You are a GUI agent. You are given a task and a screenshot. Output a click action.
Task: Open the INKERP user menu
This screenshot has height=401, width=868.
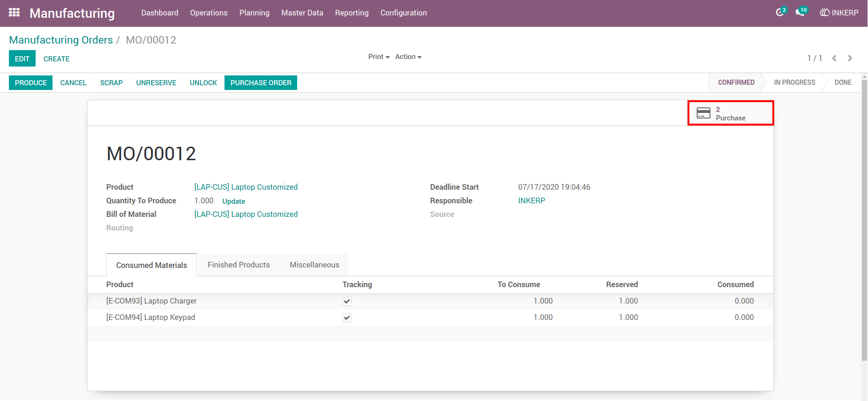click(x=839, y=13)
